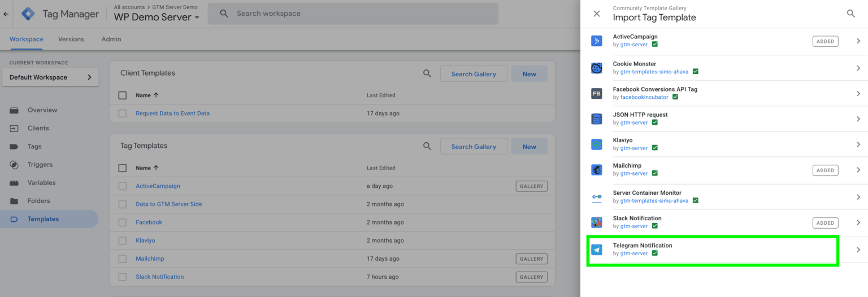This screenshot has height=297, width=868.
Task: Open the Overview sidebar icon
Action: [14, 110]
